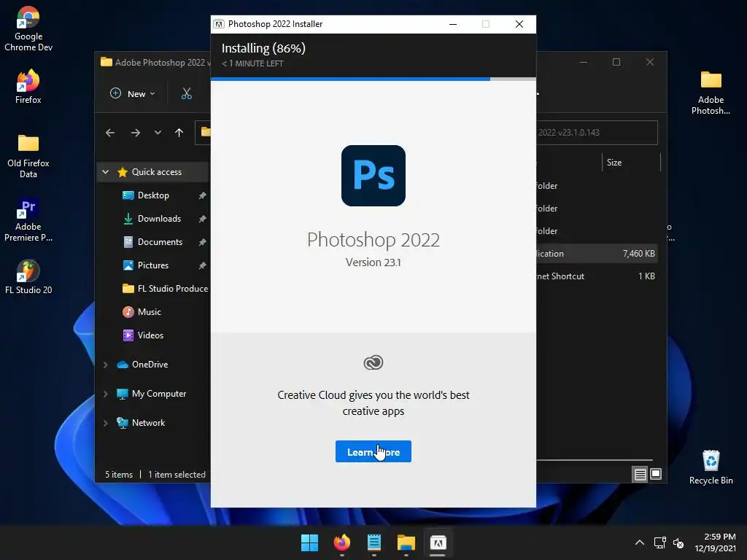
Task: Show hidden system tray icons
Action: coord(639,542)
